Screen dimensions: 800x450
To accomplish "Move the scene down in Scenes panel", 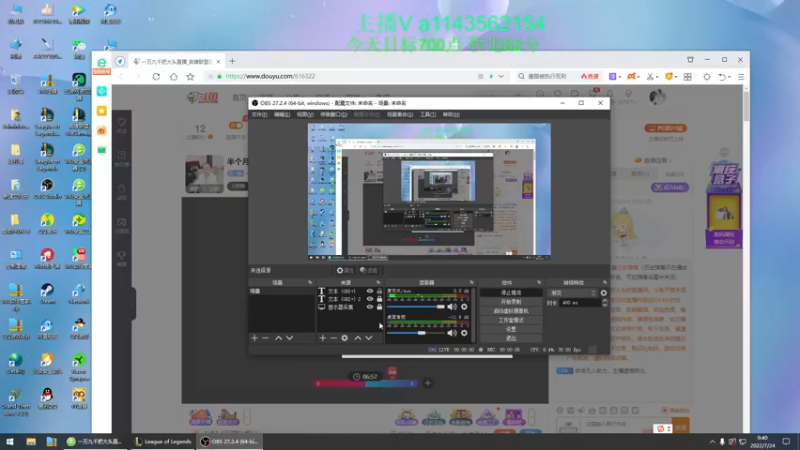I will (289, 338).
